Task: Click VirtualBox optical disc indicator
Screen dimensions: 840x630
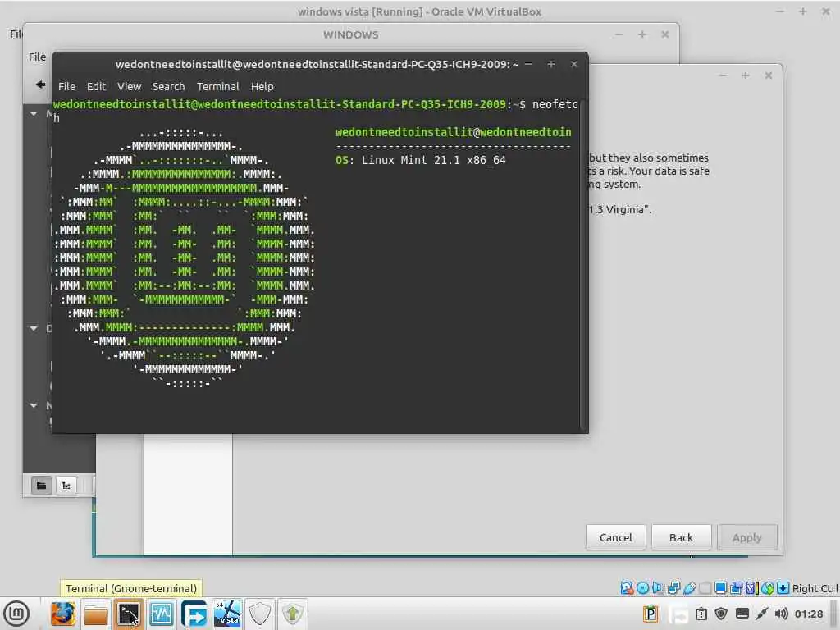Action: click(642, 588)
